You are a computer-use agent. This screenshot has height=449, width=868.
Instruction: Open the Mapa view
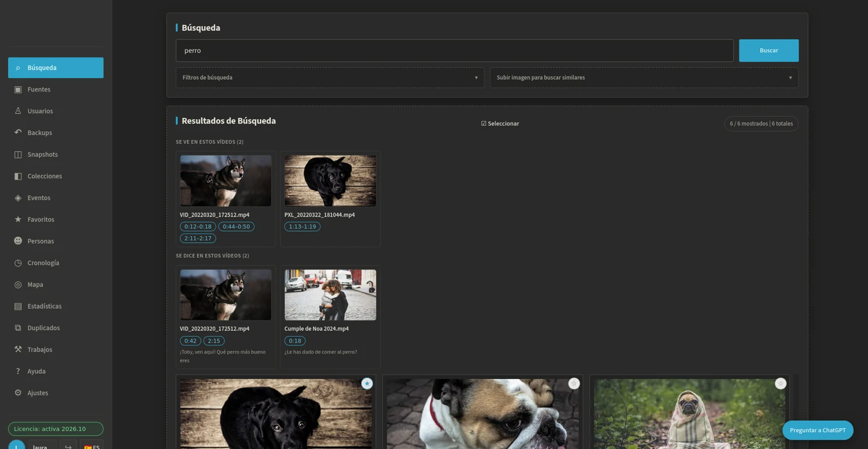click(55, 285)
